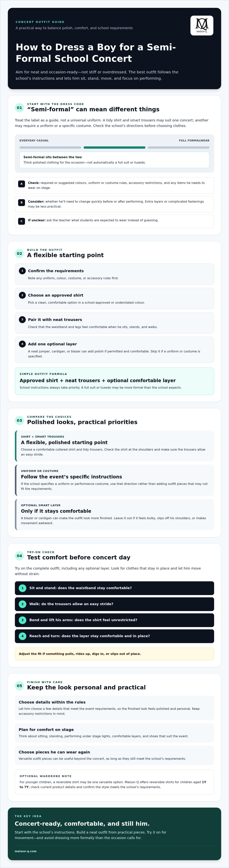Click the Simple Outfit Formula callout box
The width and height of the screenshot is (229, 868).
click(x=114, y=381)
